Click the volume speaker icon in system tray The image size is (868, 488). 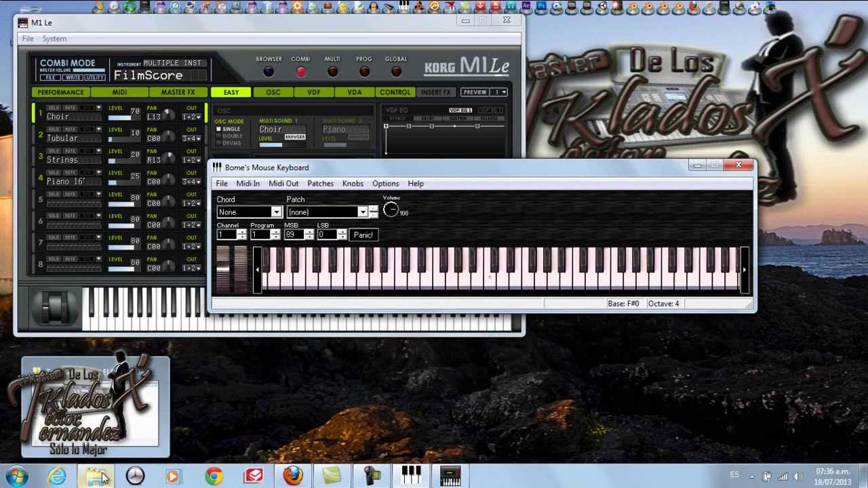click(x=798, y=476)
